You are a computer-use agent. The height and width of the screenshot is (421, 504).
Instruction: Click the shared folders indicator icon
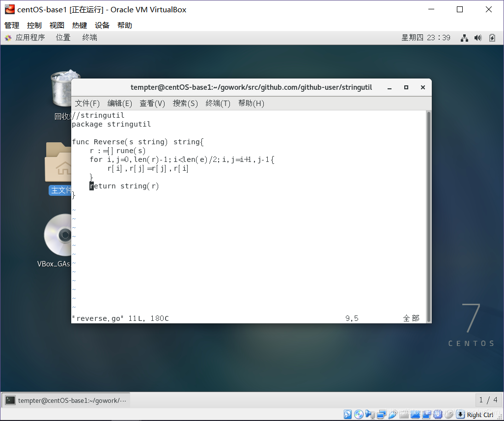404,414
